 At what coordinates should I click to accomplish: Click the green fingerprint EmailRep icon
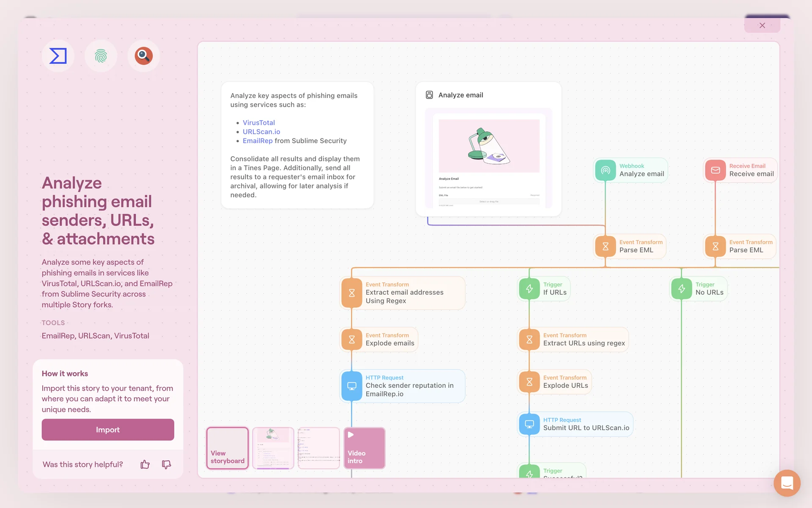click(x=101, y=56)
